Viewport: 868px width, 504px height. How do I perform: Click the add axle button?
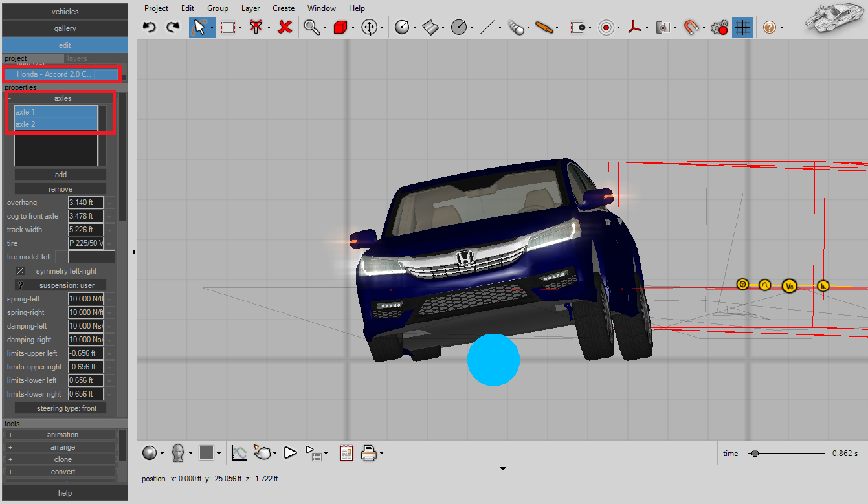[60, 175]
